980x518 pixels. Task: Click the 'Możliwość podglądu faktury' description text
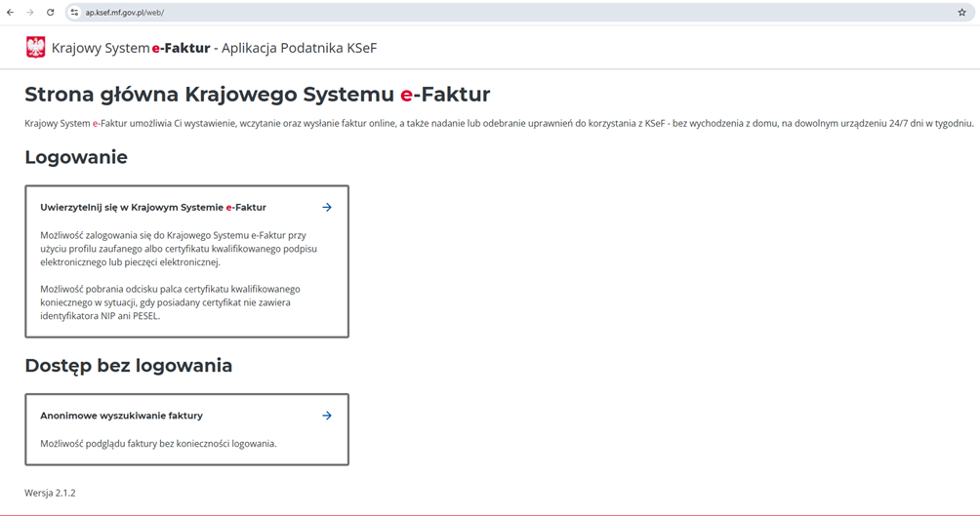tap(158, 444)
